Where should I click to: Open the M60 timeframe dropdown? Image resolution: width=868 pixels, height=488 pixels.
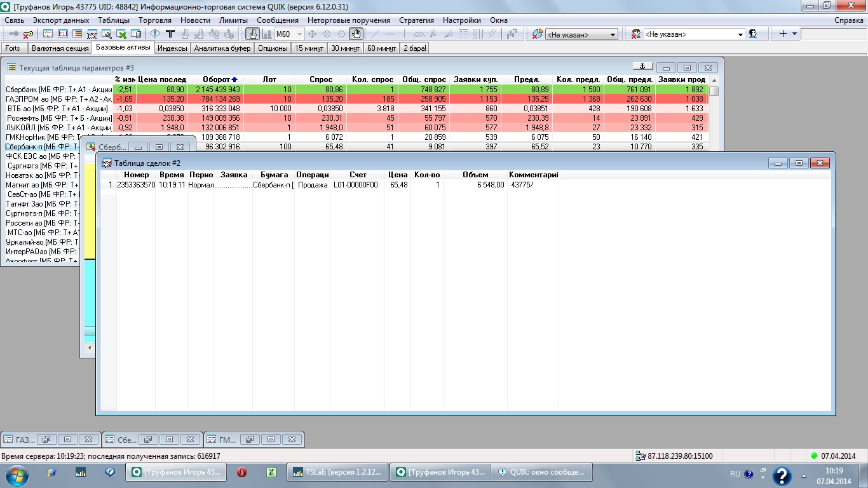click(298, 34)
